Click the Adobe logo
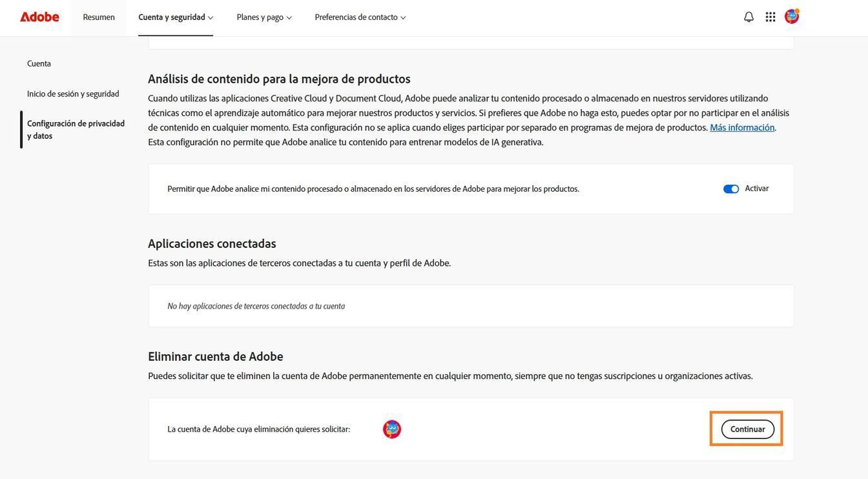 coord(39,17)
